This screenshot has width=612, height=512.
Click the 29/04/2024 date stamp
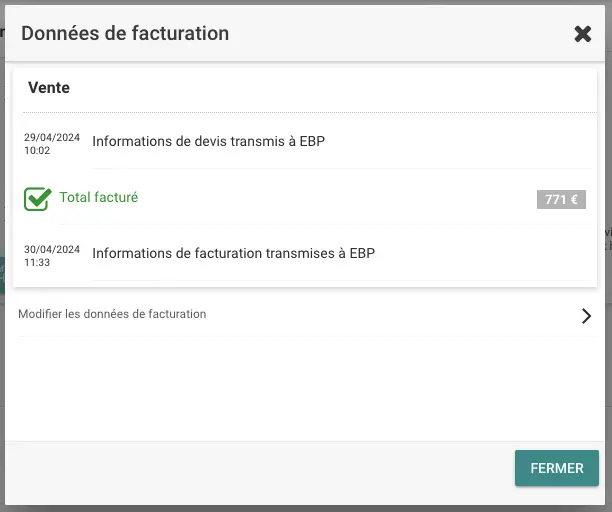(52, 137)
